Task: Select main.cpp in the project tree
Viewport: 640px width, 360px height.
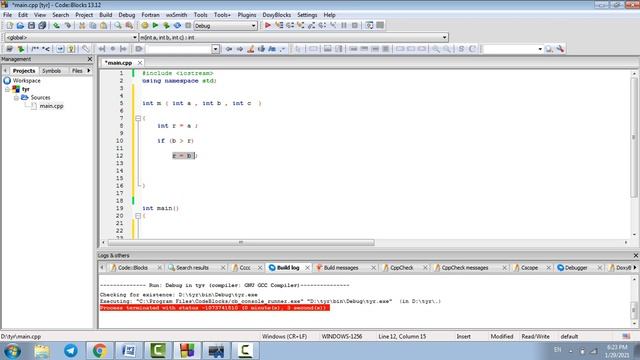Action: 51,106
